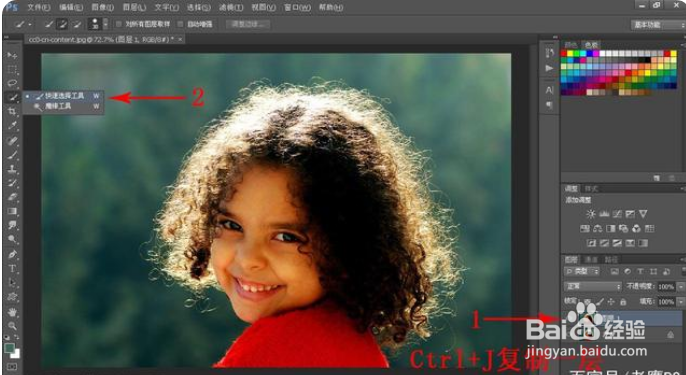The height and width of the screenshot is (375, 686).
Task: Toggle adjustment layer filter icon
Action: point(627,272)
